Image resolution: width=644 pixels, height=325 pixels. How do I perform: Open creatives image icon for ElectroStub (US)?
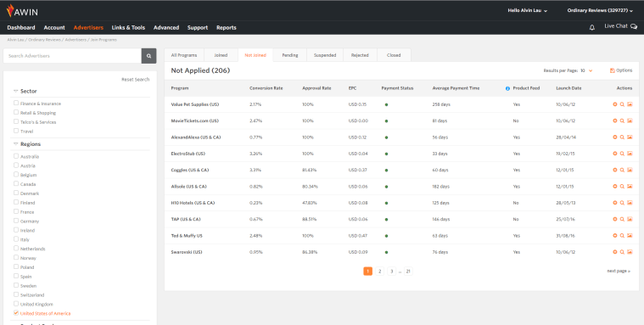(x=630, y=154)
